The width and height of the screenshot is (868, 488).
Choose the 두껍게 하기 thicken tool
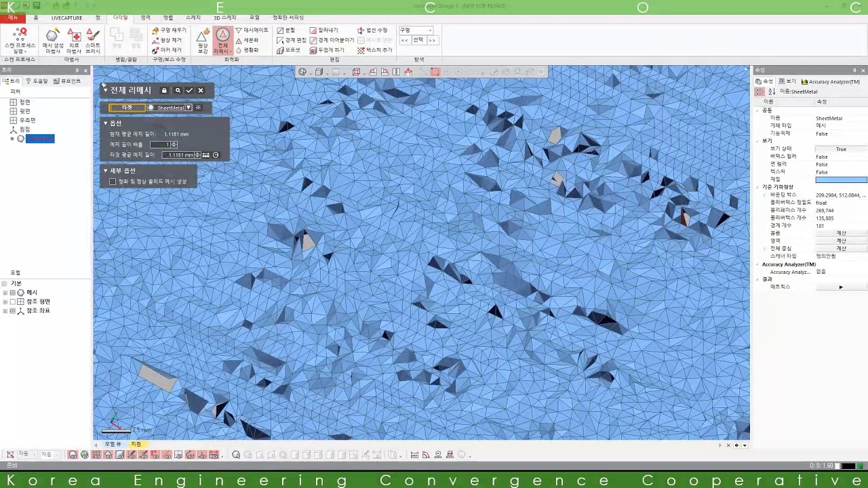327,49
